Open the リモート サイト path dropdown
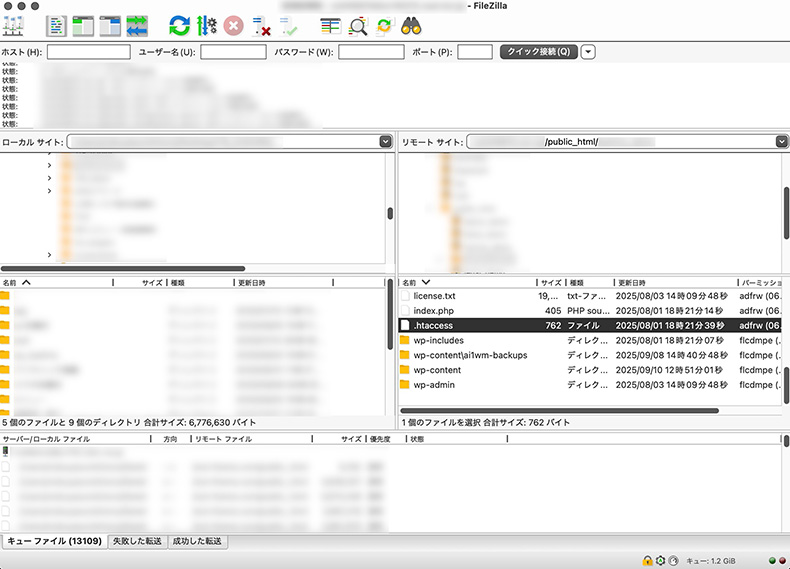 [x=781, y=142]
